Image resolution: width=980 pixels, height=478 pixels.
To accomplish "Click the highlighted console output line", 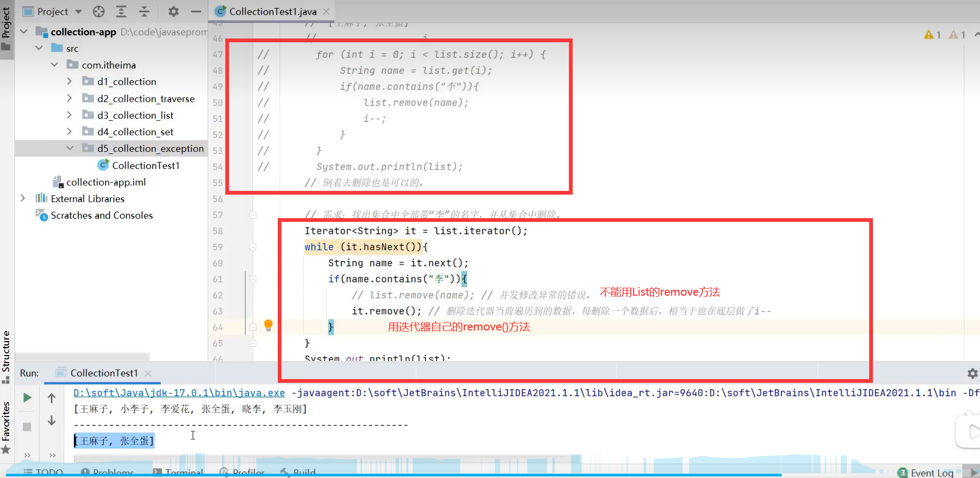I will [114, 441].
